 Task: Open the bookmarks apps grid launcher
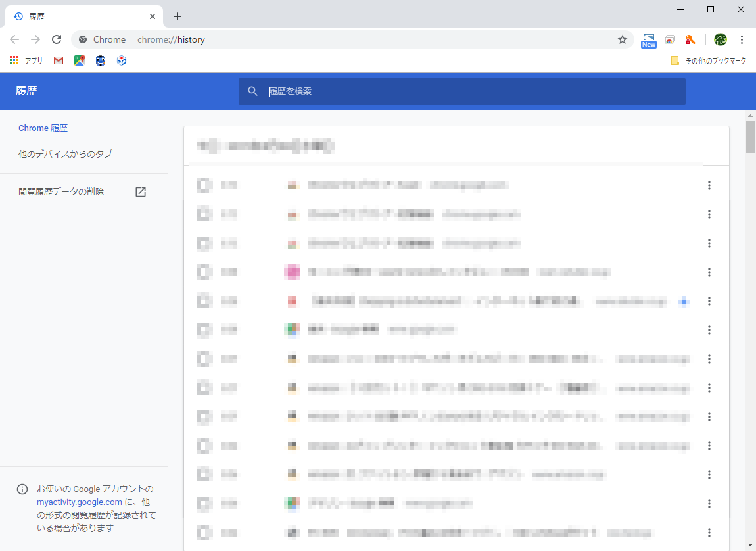(x=14, y=60)
